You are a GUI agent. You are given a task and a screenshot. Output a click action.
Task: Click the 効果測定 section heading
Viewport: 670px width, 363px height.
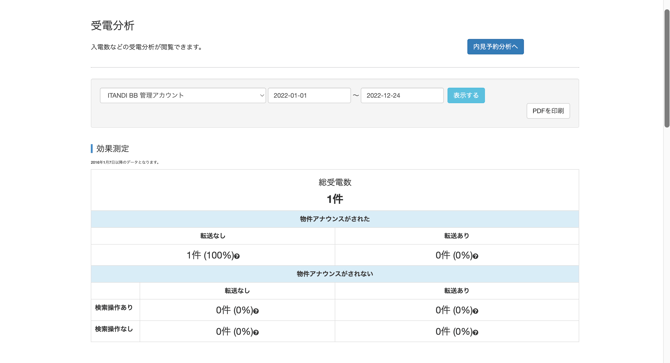(112, 149)
